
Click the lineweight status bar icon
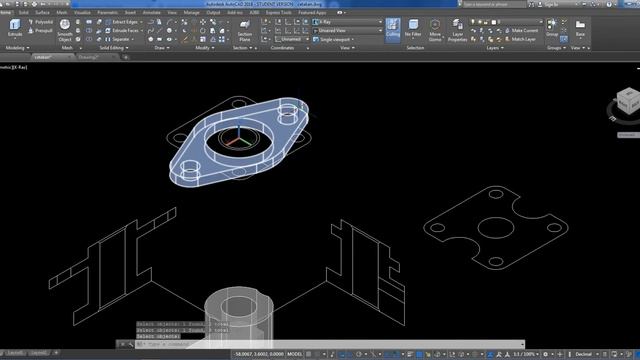410,354
